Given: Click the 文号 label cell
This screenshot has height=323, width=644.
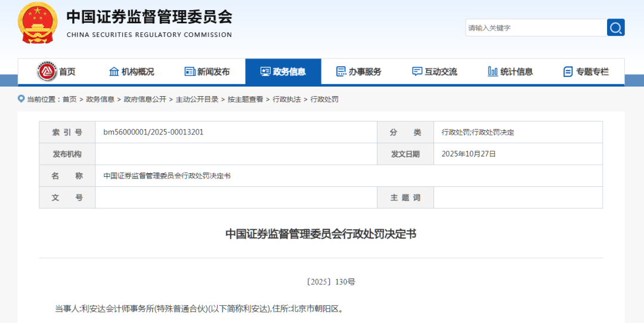Looking at the screenshot, I should click(x=67, y=198).
